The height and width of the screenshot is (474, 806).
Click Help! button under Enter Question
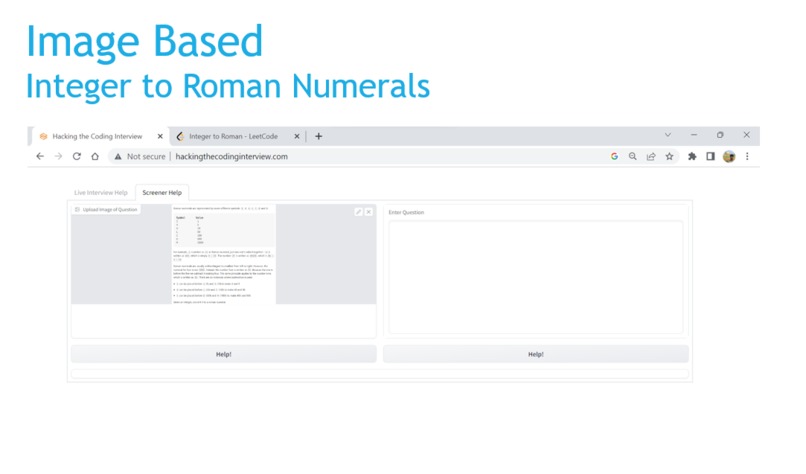(536, 354)
